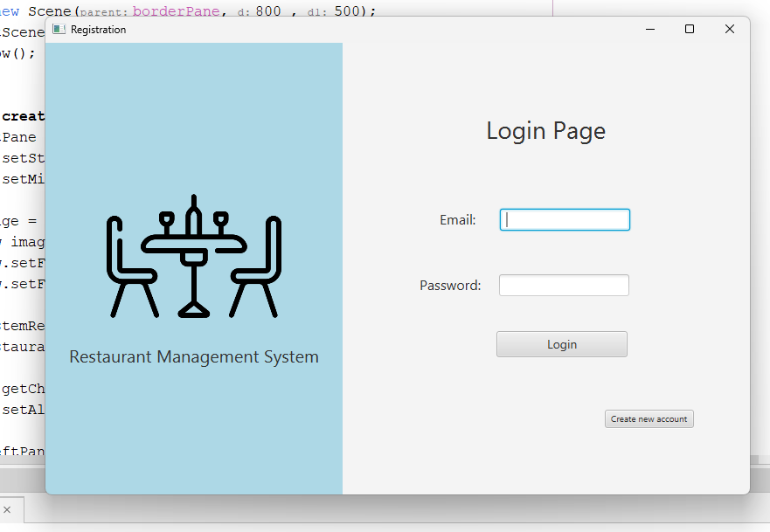The height and width of the screenshot is (532, 770).
Task: Click the "Login Page" heading
Action: pos(545,131)
